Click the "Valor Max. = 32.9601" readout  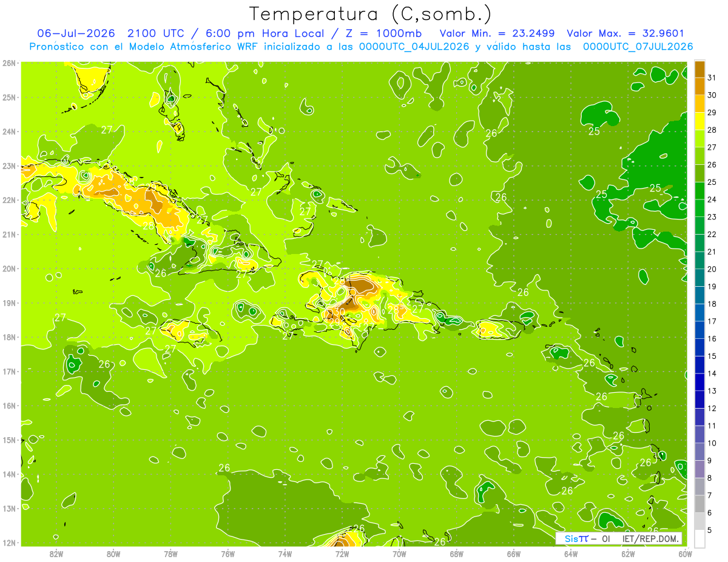point(625,33)
